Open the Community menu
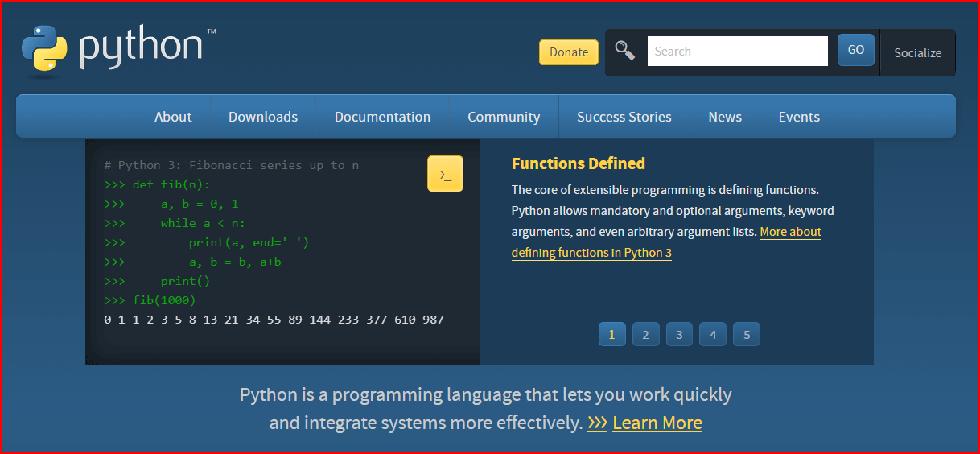The height and width of the screenshot is (454, 980). pos(504,117)
